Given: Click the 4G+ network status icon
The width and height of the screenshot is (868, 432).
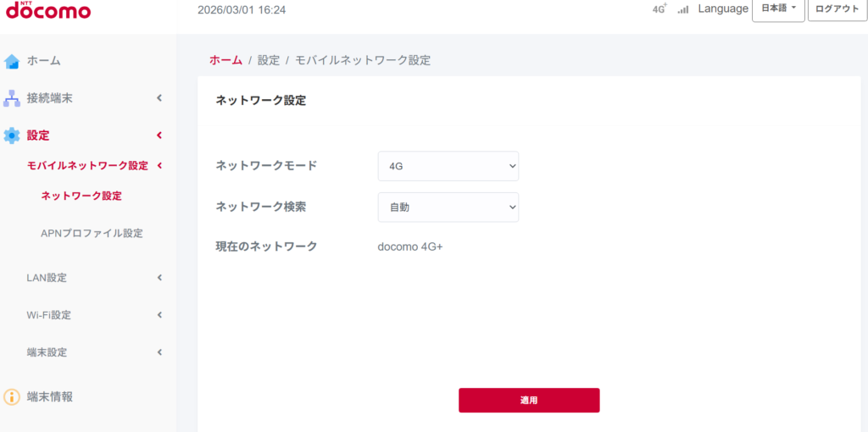Looking at the screenshot, I should tap(659, 9).
